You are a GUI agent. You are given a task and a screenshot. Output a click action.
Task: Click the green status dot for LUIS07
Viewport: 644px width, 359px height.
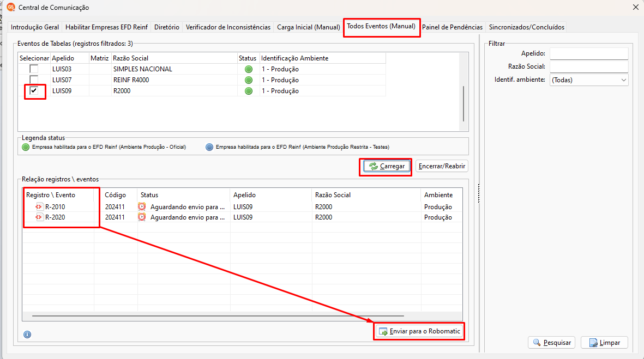(249, 80)
